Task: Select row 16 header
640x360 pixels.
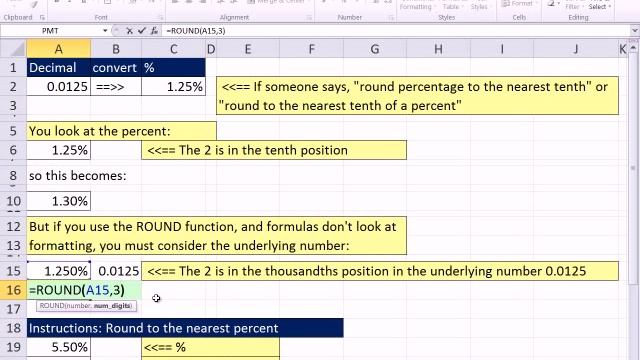Action: [x=13, y=290]
